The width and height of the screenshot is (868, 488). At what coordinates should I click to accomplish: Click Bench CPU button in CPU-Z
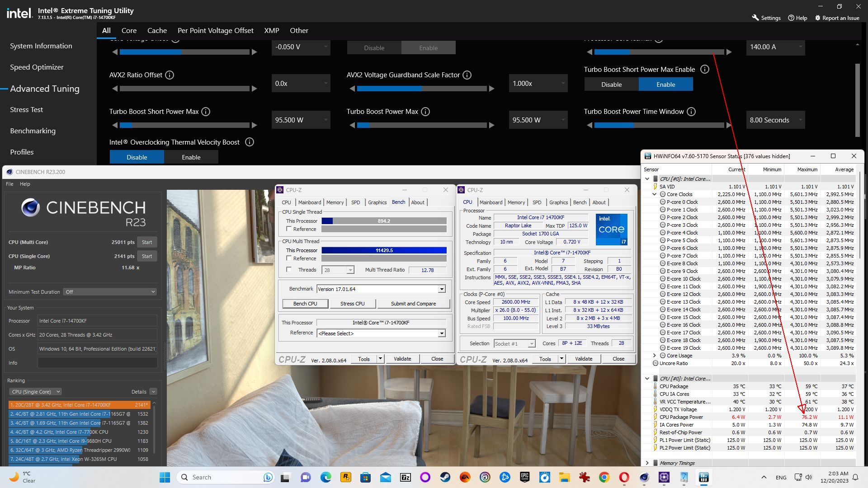point(305,304)
